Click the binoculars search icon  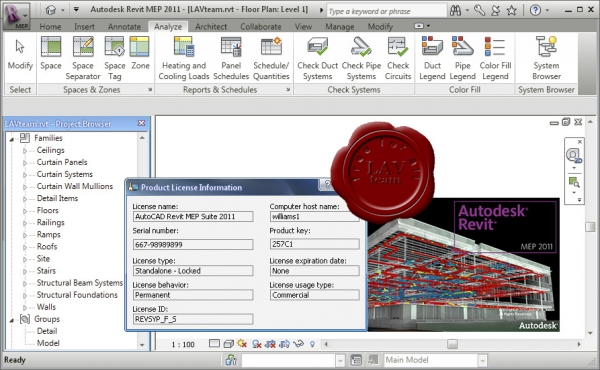(455, 10)
